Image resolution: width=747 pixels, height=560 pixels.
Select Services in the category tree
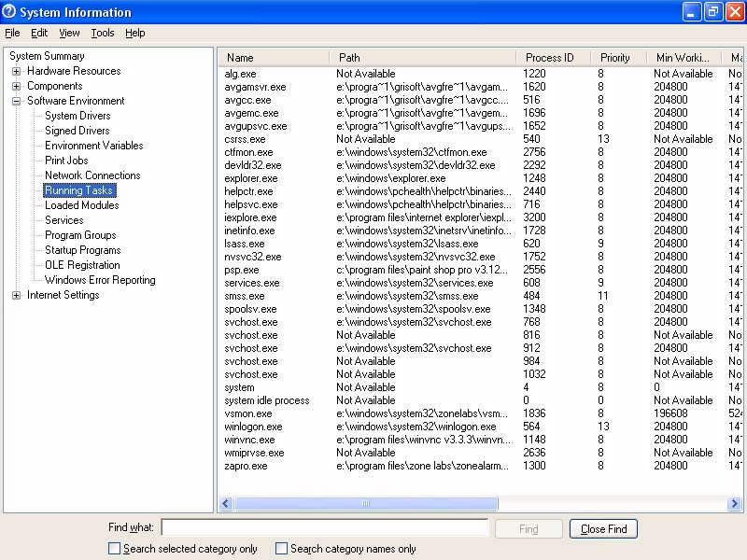coord(63,220)
